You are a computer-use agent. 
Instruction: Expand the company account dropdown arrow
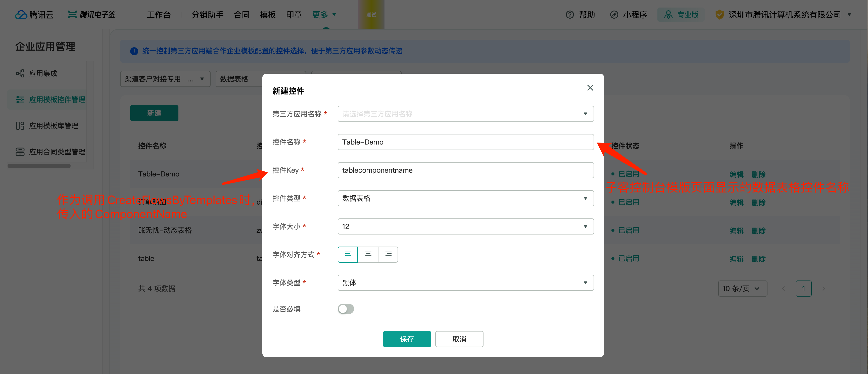[849, 15]
